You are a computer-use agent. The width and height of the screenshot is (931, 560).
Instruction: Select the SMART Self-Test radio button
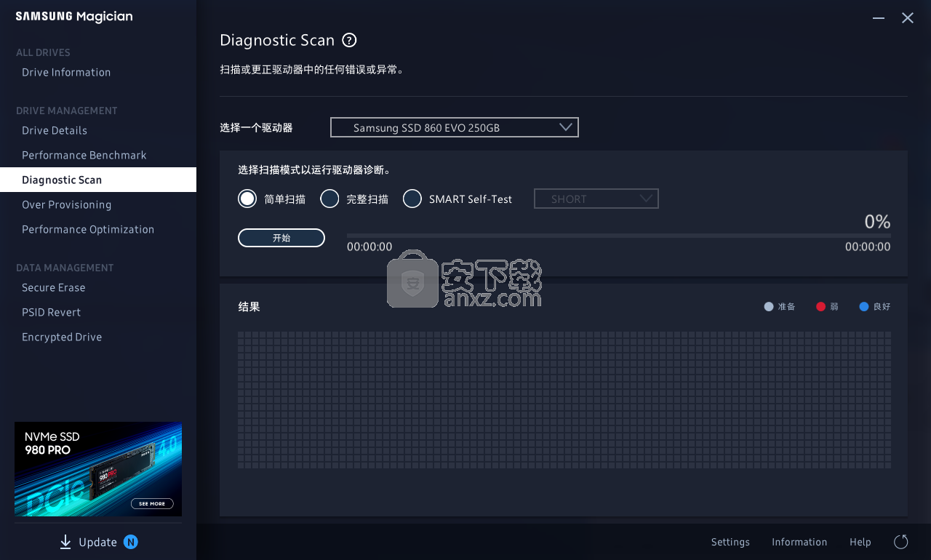tap(412, 199)
